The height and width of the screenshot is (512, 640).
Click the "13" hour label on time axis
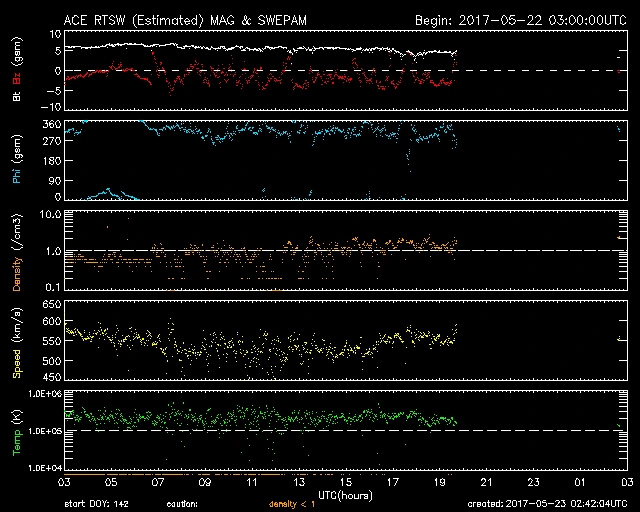299,482
